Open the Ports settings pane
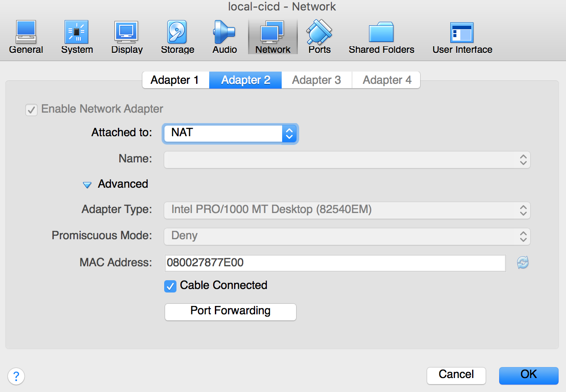 (319, 37)
